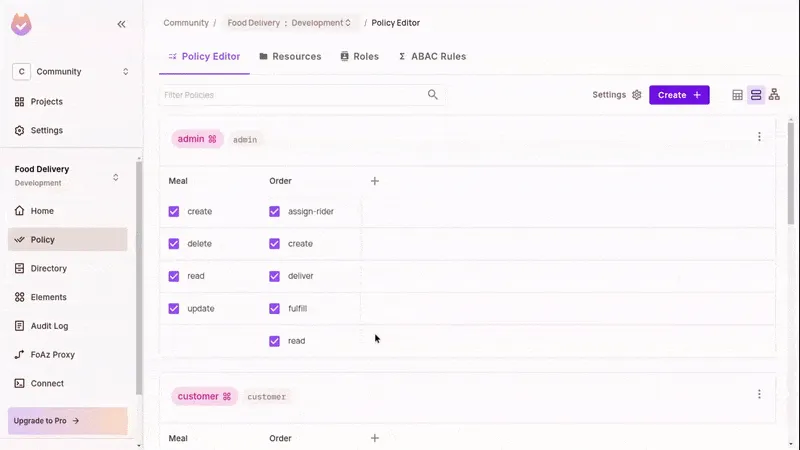Click the main content vertical scrollbar
Viewport: 800px width, 450px height.
pos(790,173)
